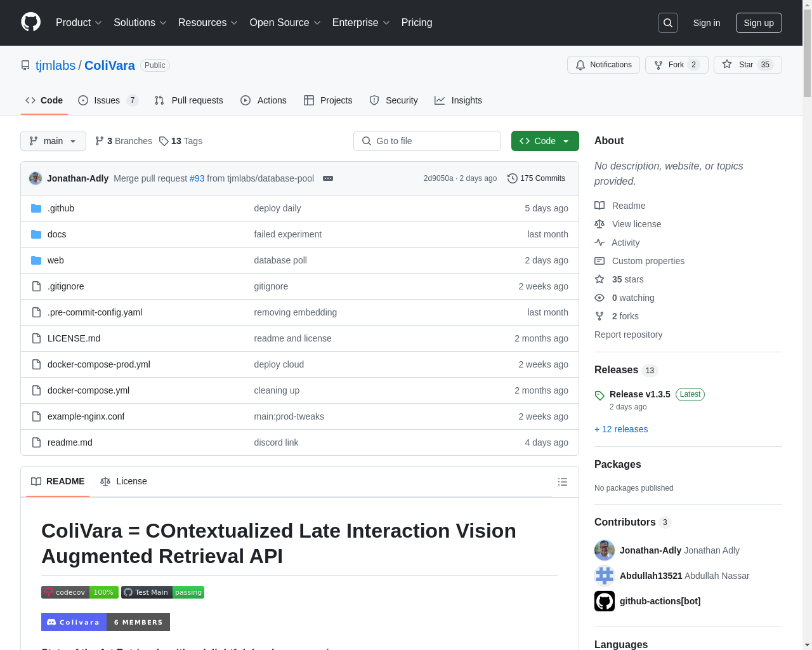This screenshot has height=650, width=812.
Task: Expand the Solutions menu
Action: point(140,23)
